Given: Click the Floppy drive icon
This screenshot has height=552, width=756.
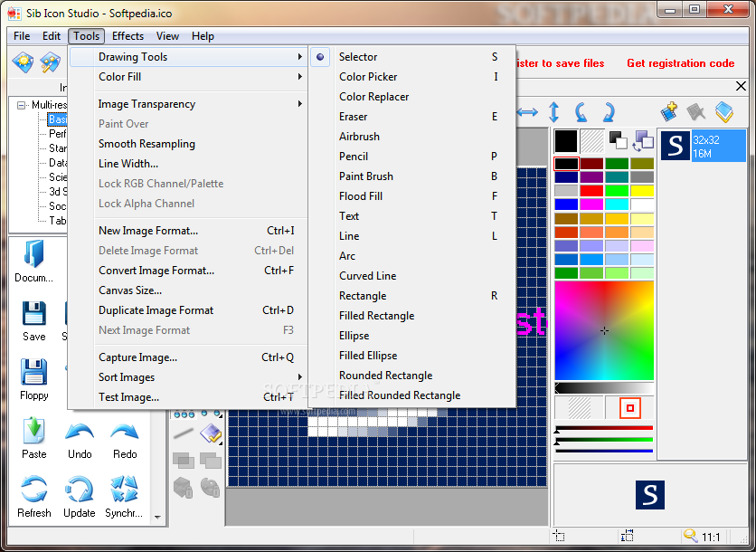Looking at the screenshot, I should 34,372.
